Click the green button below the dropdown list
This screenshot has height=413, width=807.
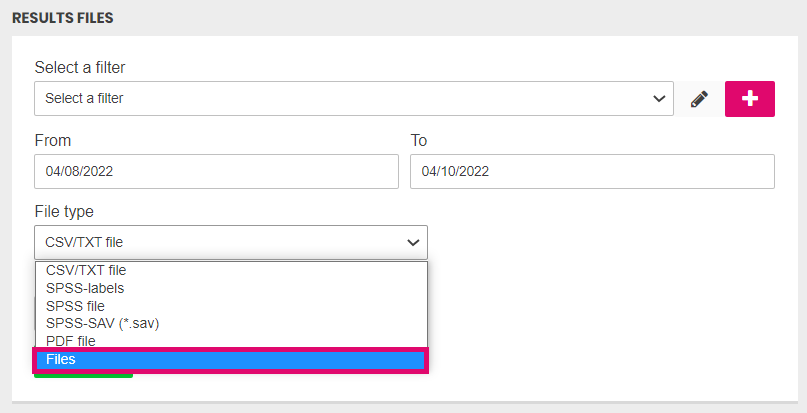(83, 375)
